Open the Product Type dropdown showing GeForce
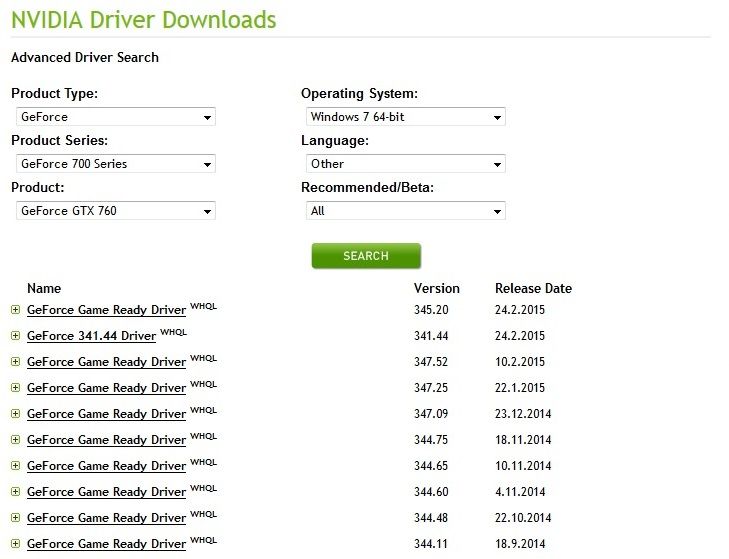This screenshot has height=559, width=729. (x=116, y=117)
